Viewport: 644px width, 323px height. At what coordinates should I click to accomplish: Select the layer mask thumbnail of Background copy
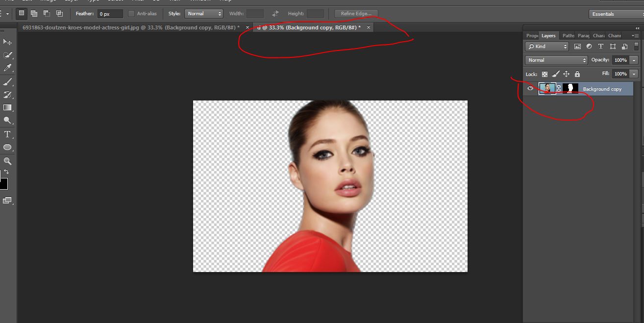click(x=570, y=89)
